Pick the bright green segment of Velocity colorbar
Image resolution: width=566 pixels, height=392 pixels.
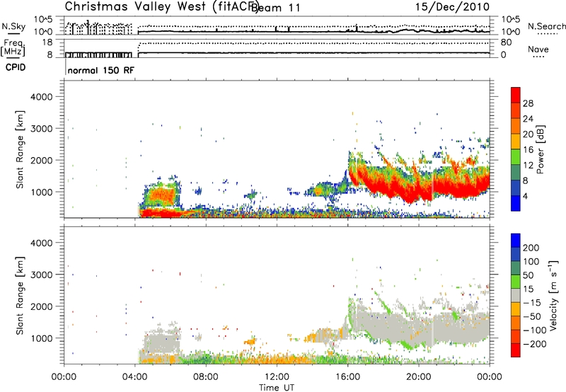[516, 282]
